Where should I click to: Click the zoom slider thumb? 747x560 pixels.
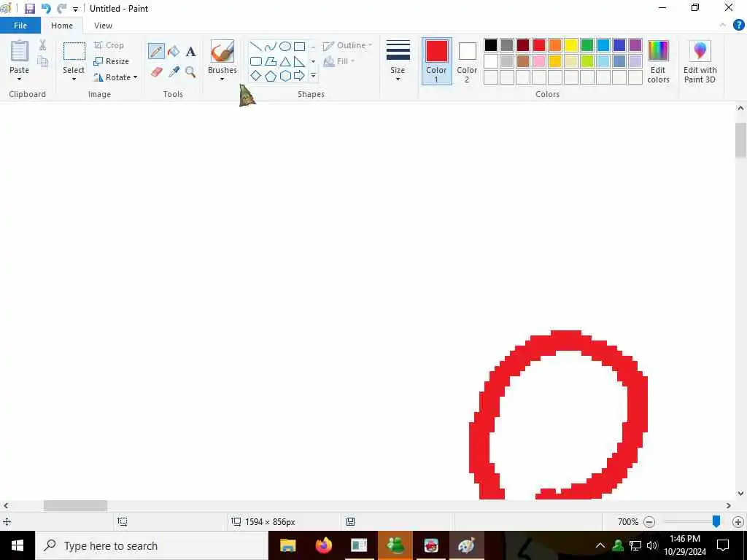pos(716,522)
